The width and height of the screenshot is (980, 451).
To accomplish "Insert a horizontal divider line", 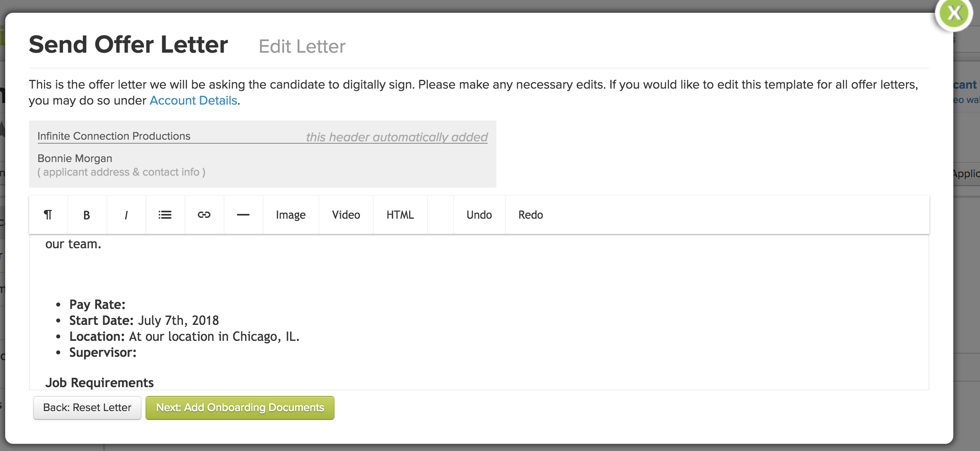I will 243,214.
